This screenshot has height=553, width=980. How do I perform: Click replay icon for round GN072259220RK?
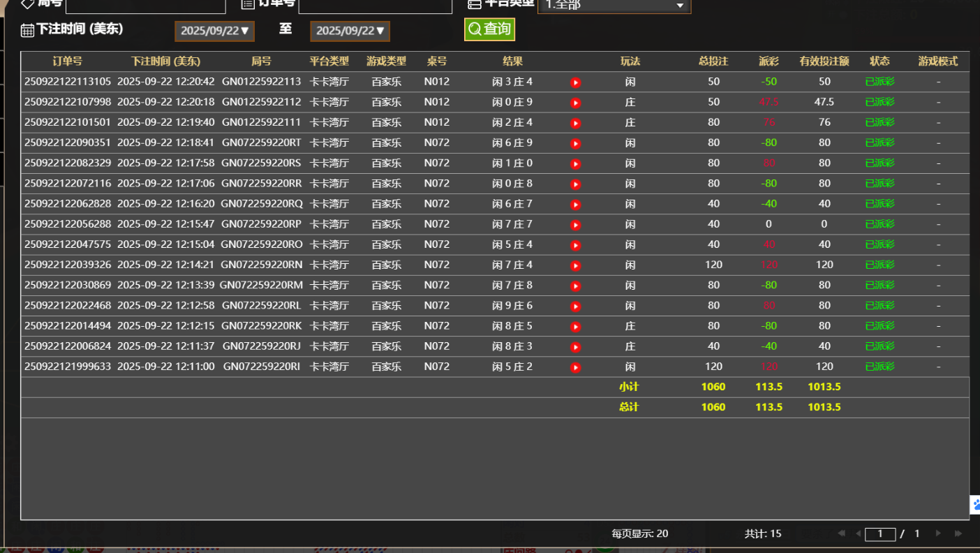pyautogui.click(x=575, y=327)
